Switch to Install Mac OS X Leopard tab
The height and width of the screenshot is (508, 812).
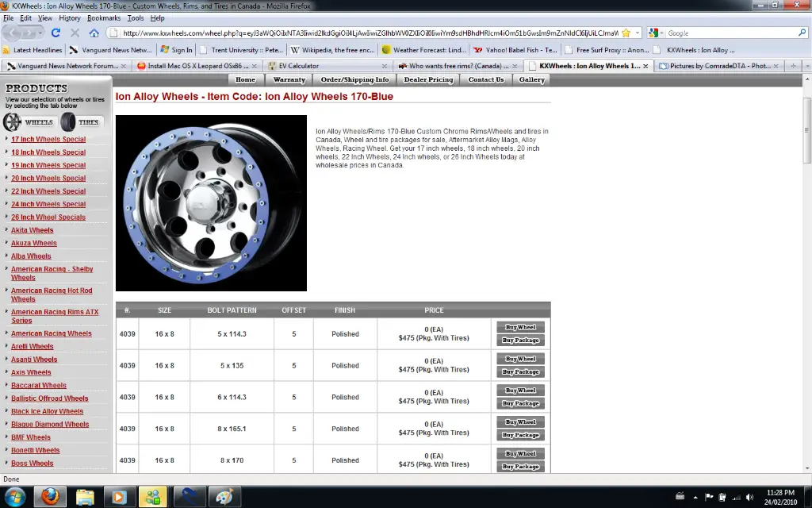pyautogui.click(x=197, y=66)
